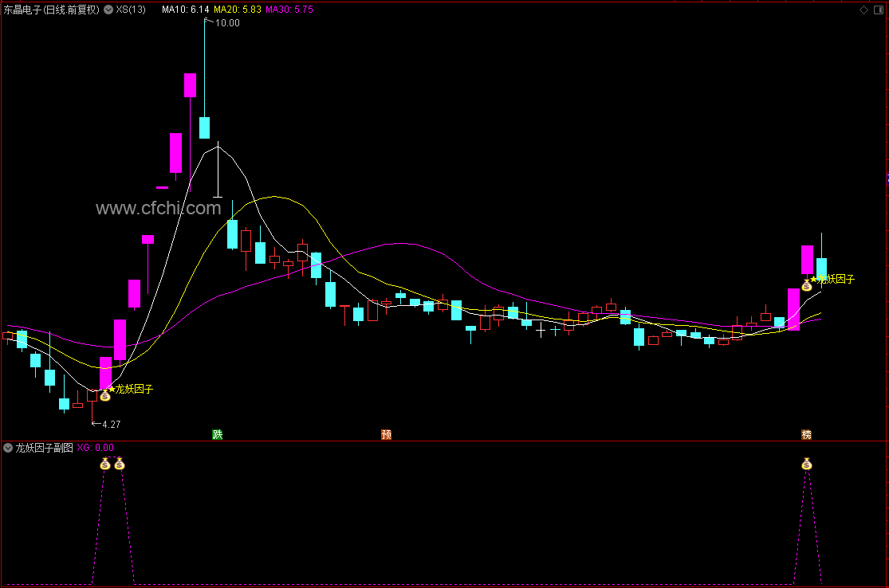Click the XG: 0.00 value
889x588 pixels.
tap(95, 448)
